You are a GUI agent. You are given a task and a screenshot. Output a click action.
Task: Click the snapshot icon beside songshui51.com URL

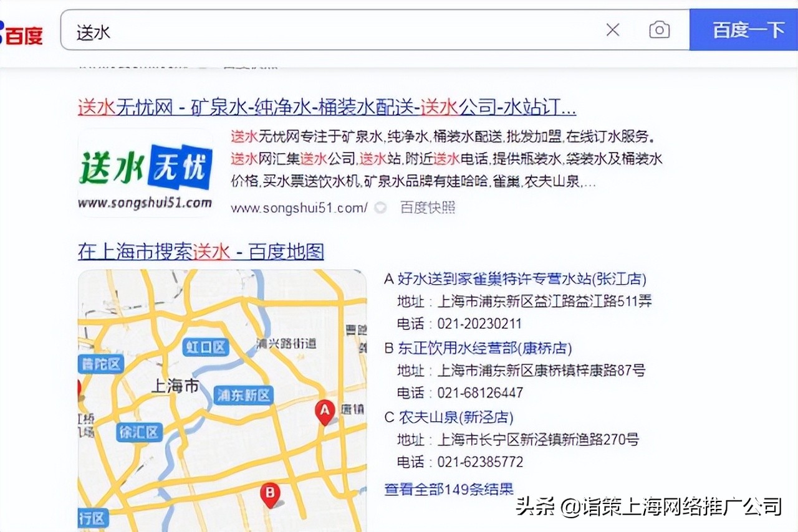pyautogui.click(x=380, y=208)
